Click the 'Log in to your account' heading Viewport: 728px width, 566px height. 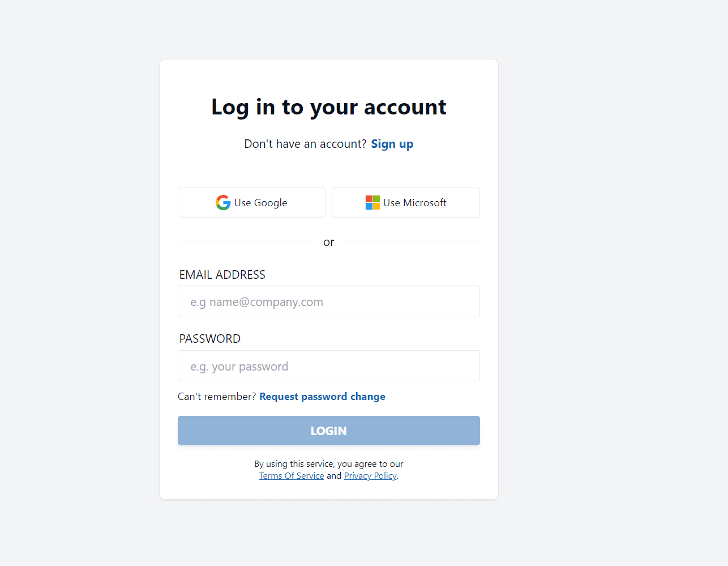coord(328,107)
